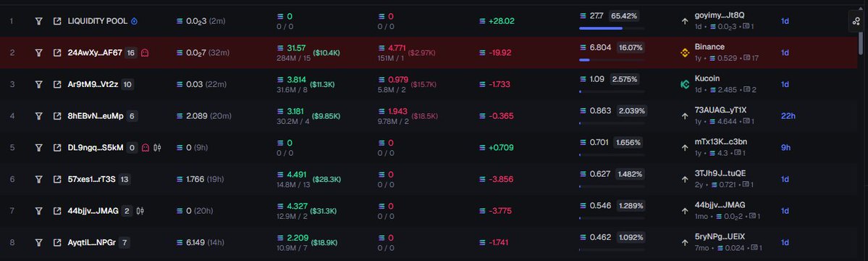Open 24AwXy...AF67 external link icon
The width and height of the screenshot is (868, 261).
pos(56,53)
